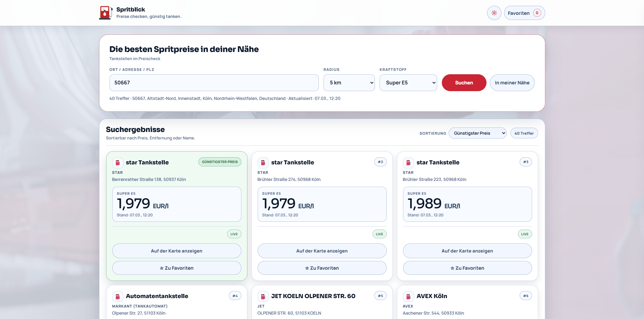
Task: Star the Brühler Straße 274 station as favorite
Action: click(322, 268)
